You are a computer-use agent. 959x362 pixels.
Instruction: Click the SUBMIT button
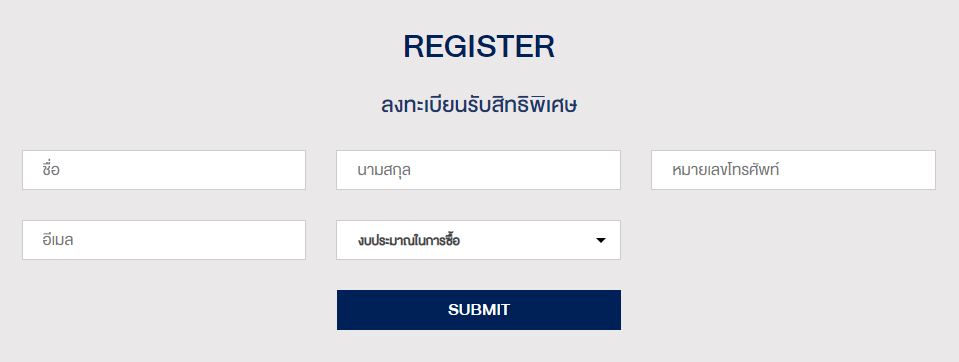[x=478, y=310]
